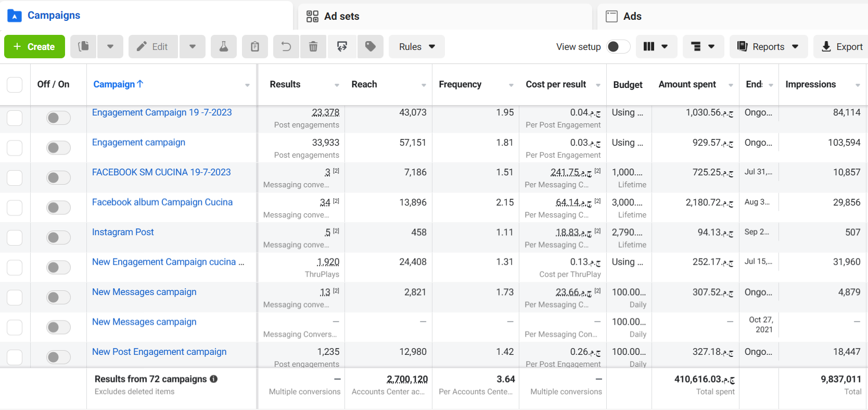The height and width of the screenshot is (410, 868).
Task: Open the Reports dropdown menu
Action: 769,47
